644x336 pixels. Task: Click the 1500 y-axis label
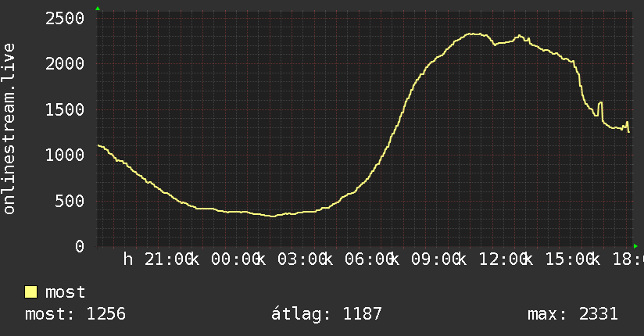(x=65, y=109)
